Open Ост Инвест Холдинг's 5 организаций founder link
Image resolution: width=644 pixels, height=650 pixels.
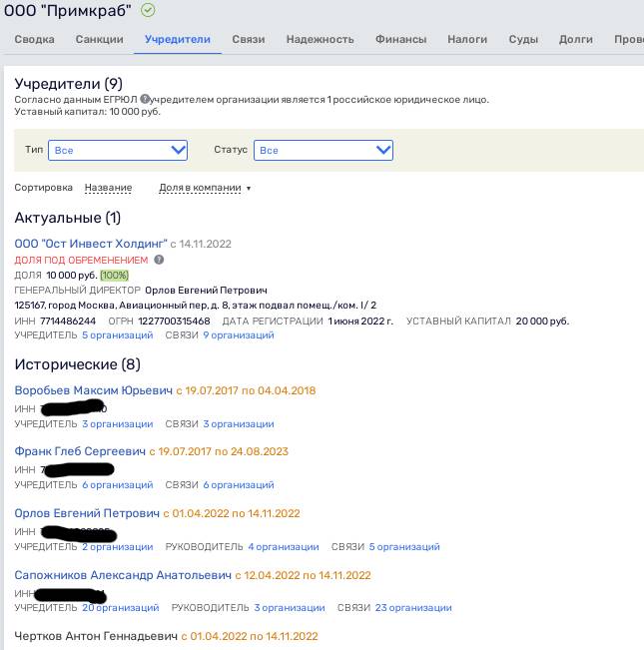click(x=117, y=334)
